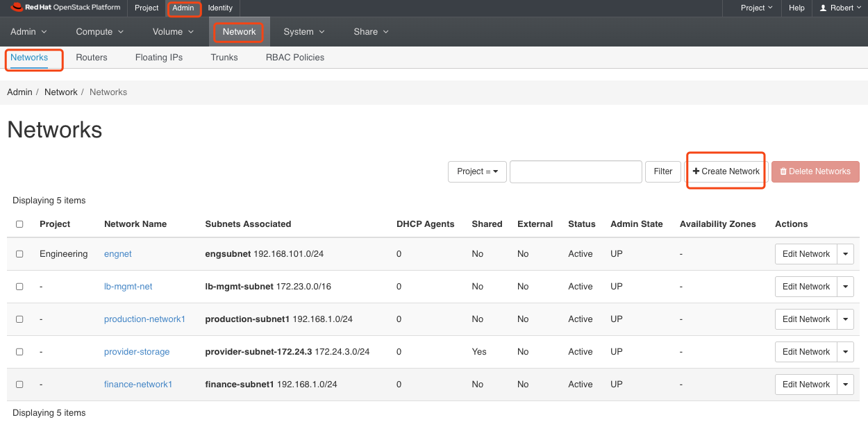Click Help in the top bar
868x422 pixels.
pos(796,8)
